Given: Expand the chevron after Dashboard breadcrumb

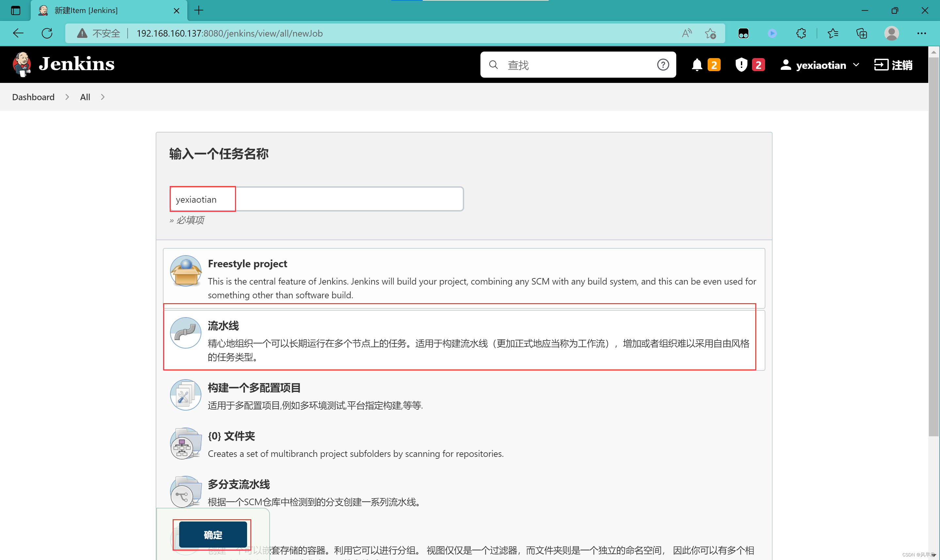Looking at the screenshot, I should click(67, 97).
